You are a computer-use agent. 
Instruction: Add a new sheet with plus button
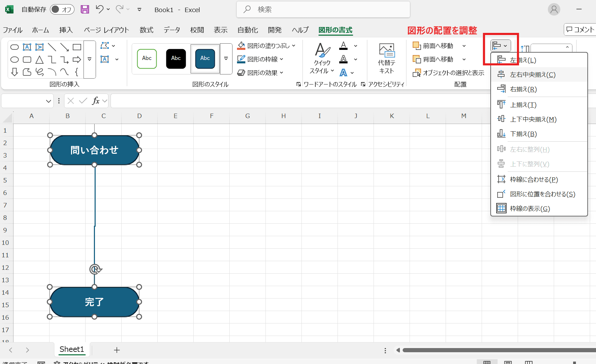click(117, 350)
